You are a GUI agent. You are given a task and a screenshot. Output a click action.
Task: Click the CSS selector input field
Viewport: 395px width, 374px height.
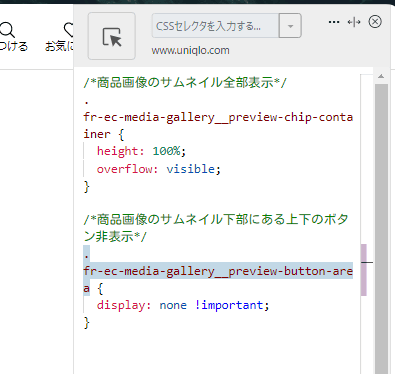pos(215,26)
